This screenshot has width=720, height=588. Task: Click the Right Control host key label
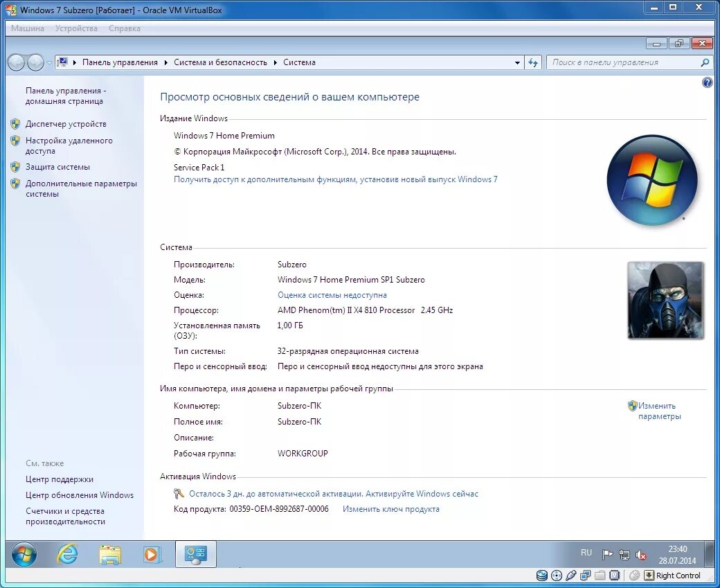(678, 575)
